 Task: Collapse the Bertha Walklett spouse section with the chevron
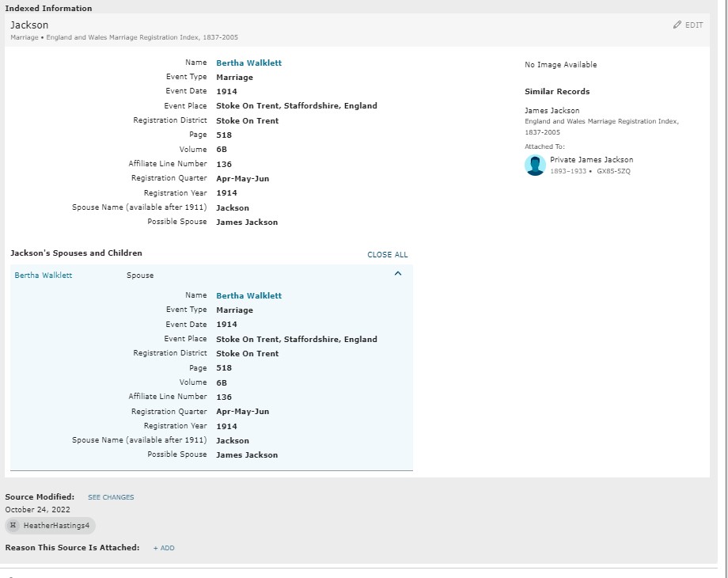[x=398, y=274]
